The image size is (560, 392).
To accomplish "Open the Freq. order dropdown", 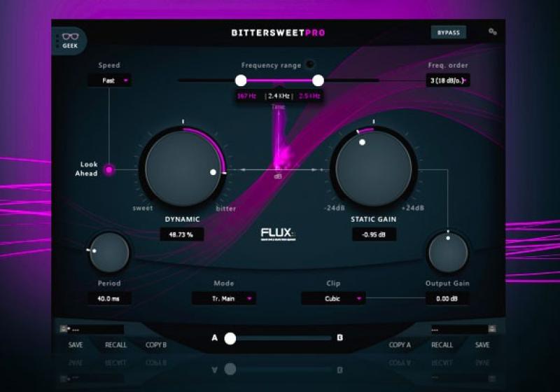I will tap(448, 80).
